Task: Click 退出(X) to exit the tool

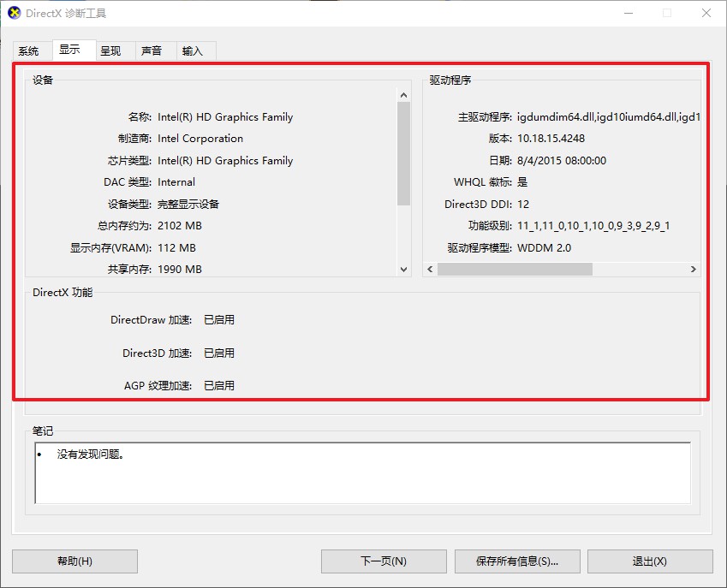Action: (x=650, y=561)
